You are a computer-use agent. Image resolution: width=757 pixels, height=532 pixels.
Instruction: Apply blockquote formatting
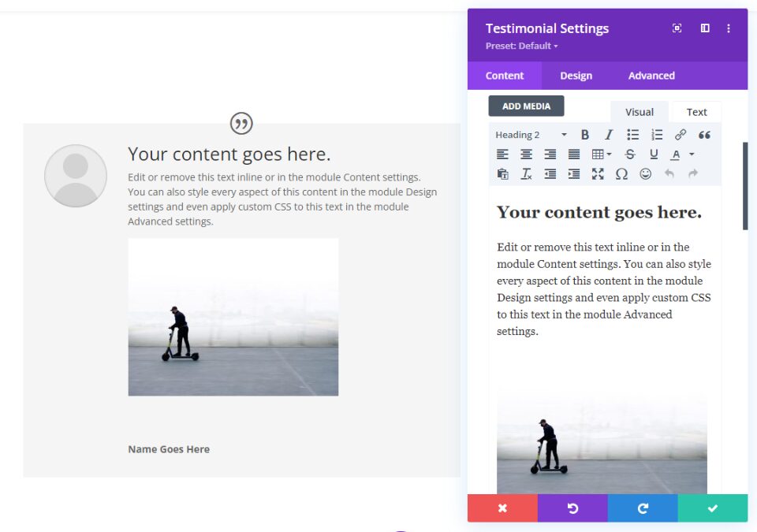pos(704,135)
